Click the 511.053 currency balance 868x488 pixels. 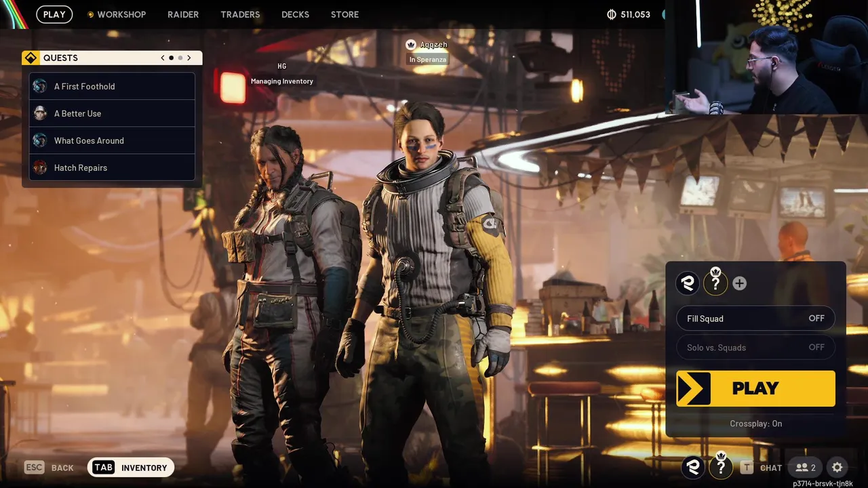tap(635, 14)
